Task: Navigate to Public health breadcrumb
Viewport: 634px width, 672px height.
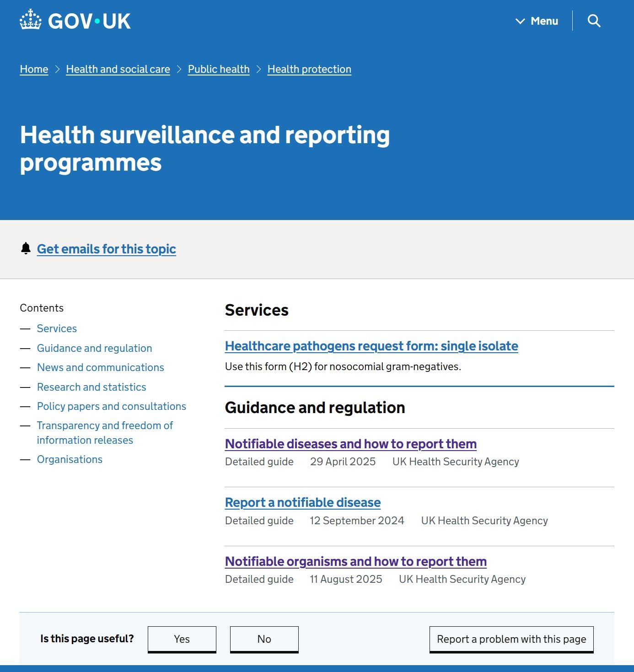Action: (219, 69)
